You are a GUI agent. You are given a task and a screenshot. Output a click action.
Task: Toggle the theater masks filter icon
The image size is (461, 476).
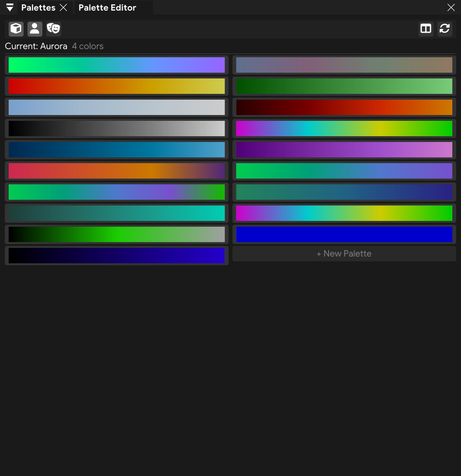point(53,29)
